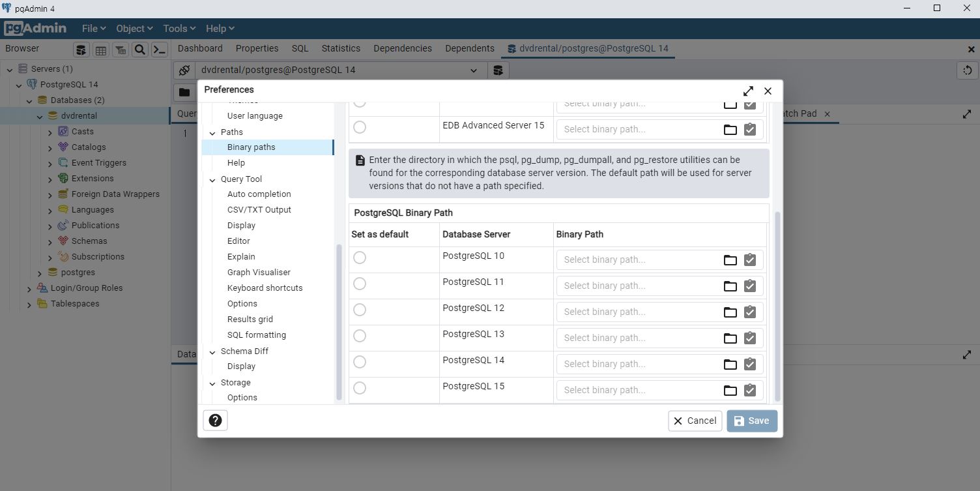The width and height of the screenshot is (980, 491).
Task: Click the View Data table icon
Action: coord(100,50)
